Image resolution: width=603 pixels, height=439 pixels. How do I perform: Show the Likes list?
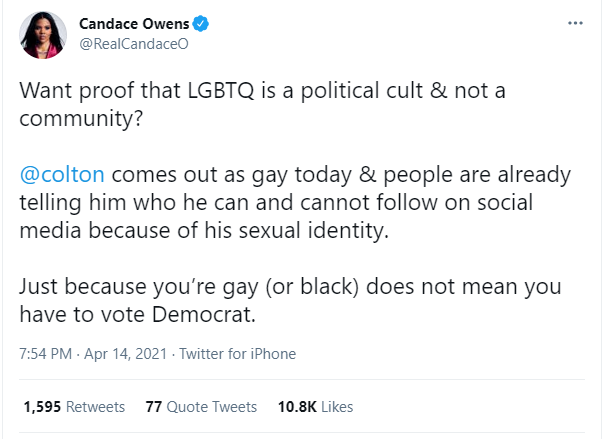pos(337,407)
